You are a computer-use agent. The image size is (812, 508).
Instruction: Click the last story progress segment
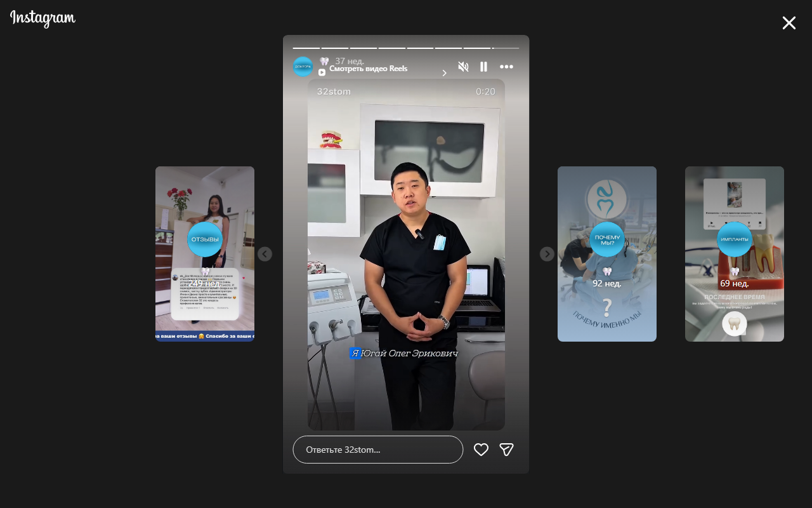(506, 48)
